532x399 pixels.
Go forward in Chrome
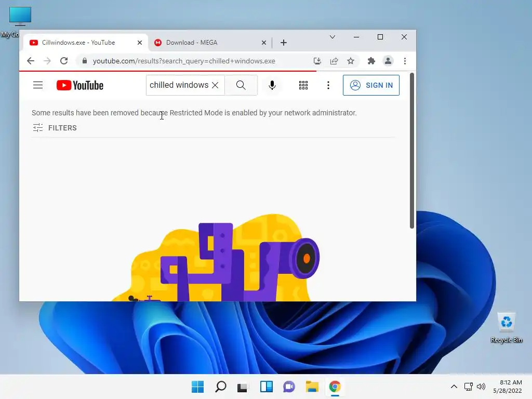tap(47, 61)
